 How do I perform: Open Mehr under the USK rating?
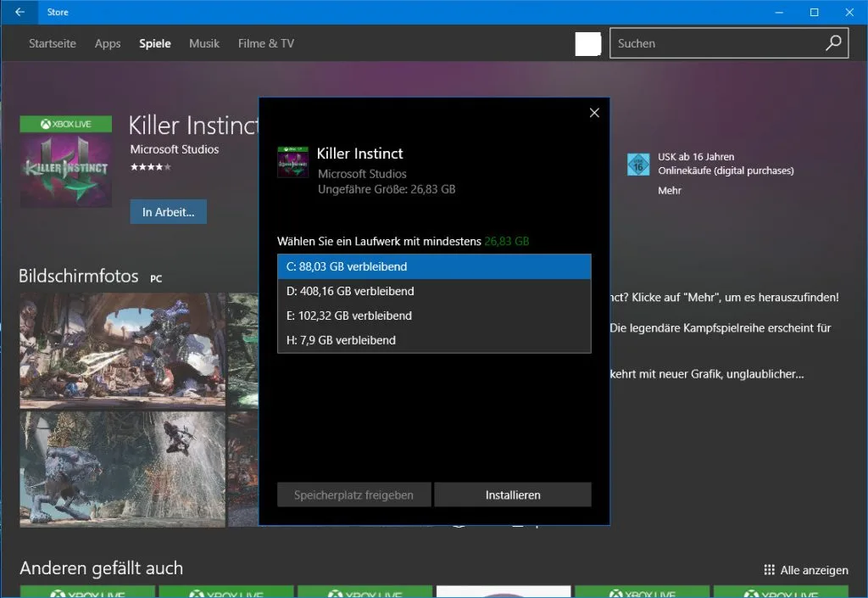click(670, 191)
